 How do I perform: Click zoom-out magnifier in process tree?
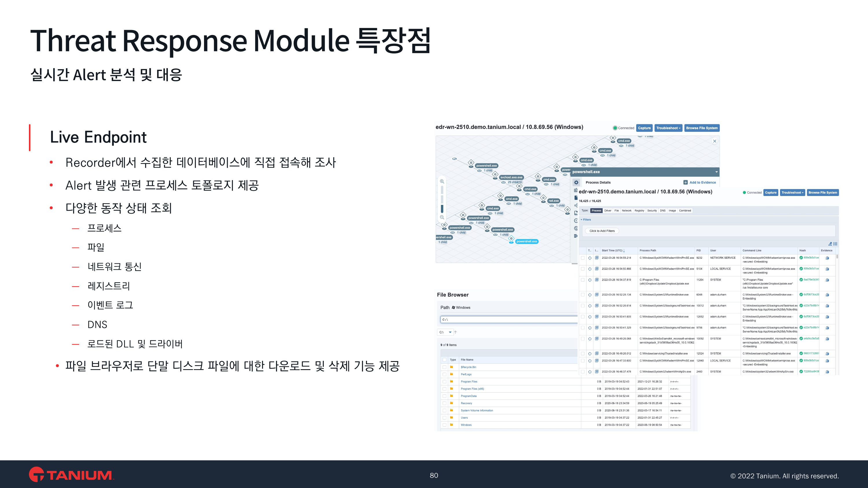442,217
